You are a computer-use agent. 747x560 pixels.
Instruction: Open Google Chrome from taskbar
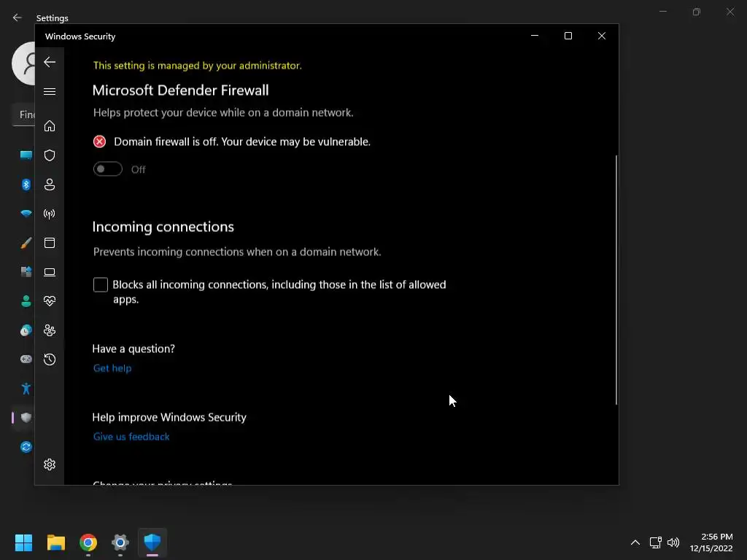[x=88, y=542]
